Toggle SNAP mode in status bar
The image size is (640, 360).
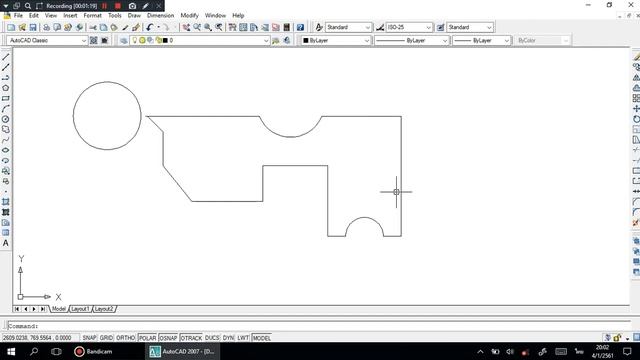(89, 338)
